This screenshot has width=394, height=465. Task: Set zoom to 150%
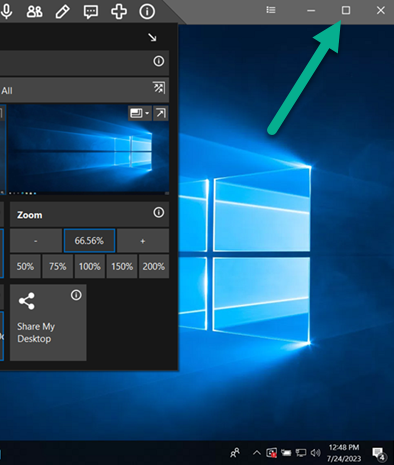[122, 266]
